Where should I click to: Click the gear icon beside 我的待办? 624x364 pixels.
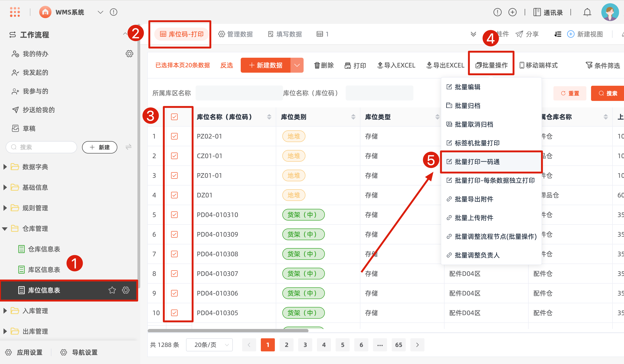pos(129,54)
